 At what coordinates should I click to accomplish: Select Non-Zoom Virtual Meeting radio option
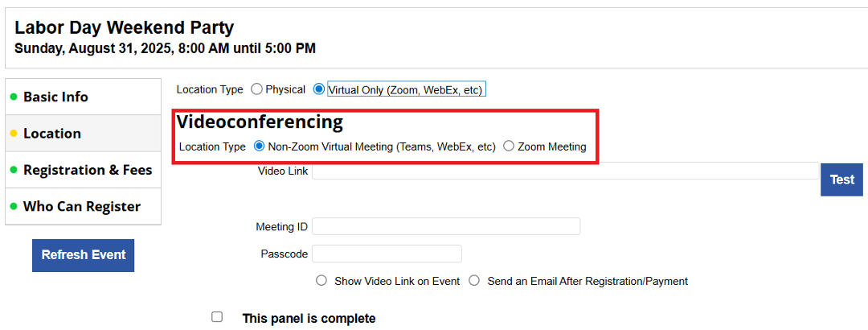pos(259,146)
